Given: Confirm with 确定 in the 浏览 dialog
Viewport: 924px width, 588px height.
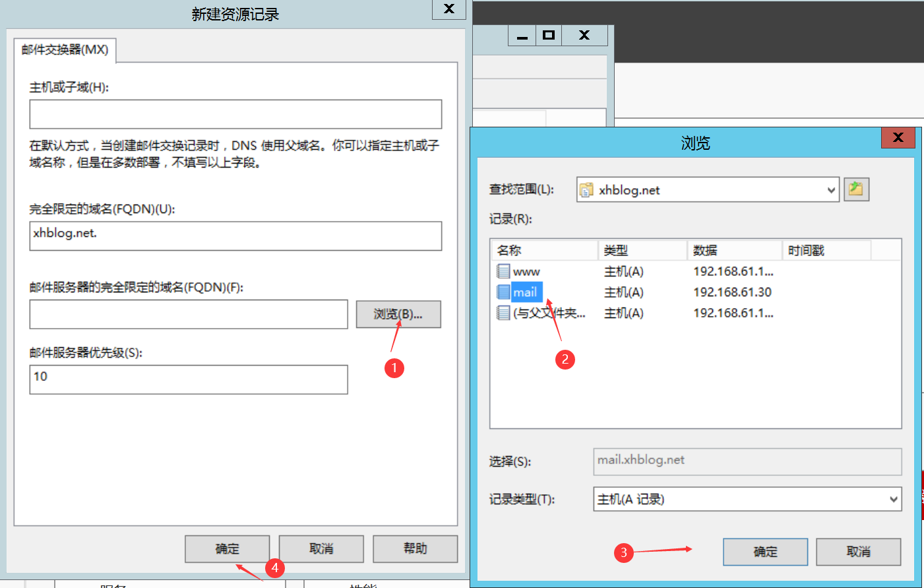Looking at the screenshot, I should tap(765, 552).
